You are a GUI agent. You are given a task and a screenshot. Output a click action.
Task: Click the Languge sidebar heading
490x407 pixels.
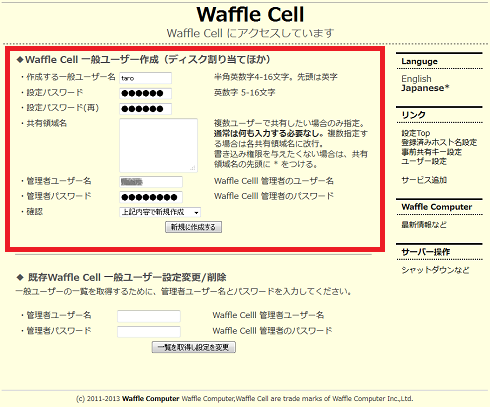tap(419, 61)
